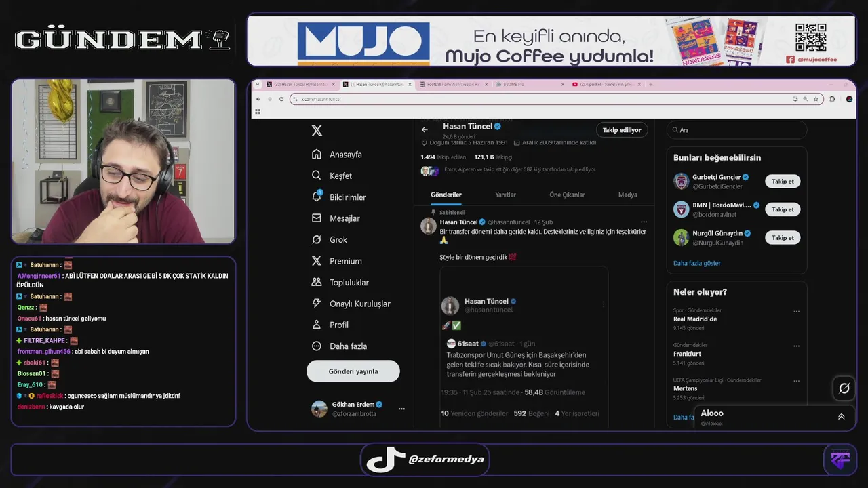Open Mesajlar envelope icon
Image resolution: width=868 pixels, height=488 pixels.
[x=317, y=218]
